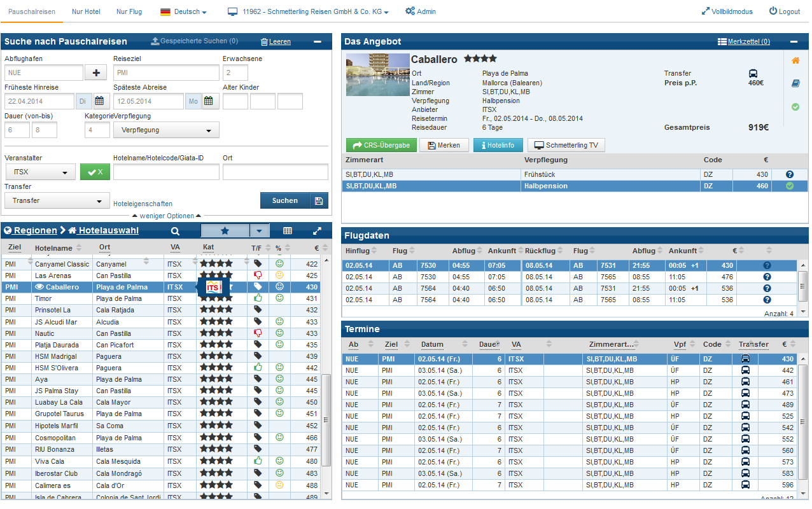Expand hotel list panel with arrows icon

click(318, 231)
